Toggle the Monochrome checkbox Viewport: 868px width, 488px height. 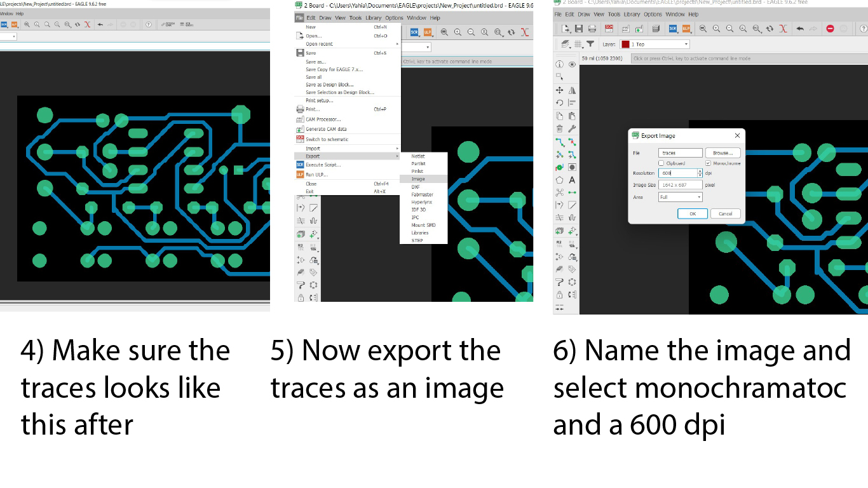click(x=708, y=163)
